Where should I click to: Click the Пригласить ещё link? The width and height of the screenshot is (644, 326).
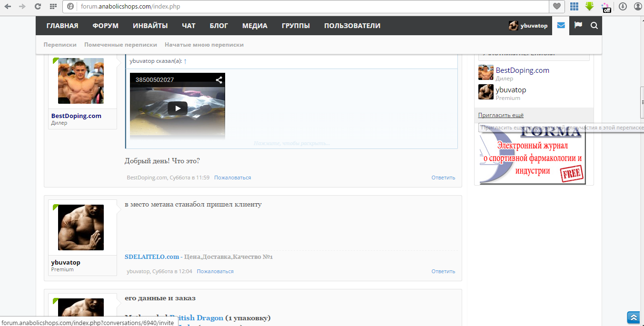[501, 115]
